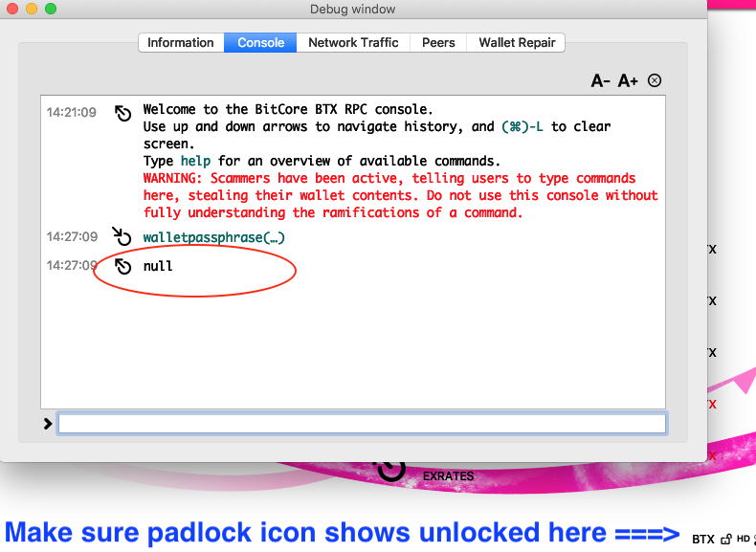The width and height of the screenshot is (756, 552).
Task: Open the Network Traffic tab
Action: [x=353, y=42]
